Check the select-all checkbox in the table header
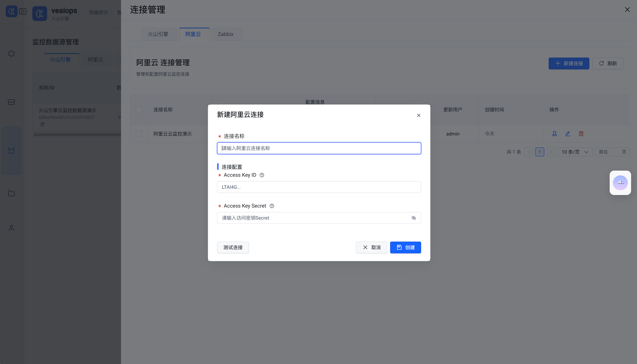The height and width of the screenshot is (364, 637). tap(139, 110)
